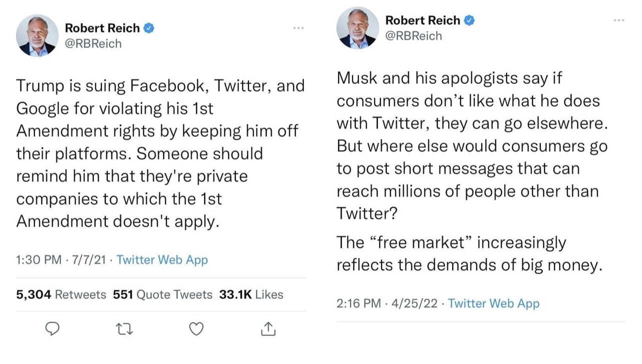Viewport: 642px width, 364px height.
Task: Click the verified badge on the right tweet
Action: coord(469,20)
